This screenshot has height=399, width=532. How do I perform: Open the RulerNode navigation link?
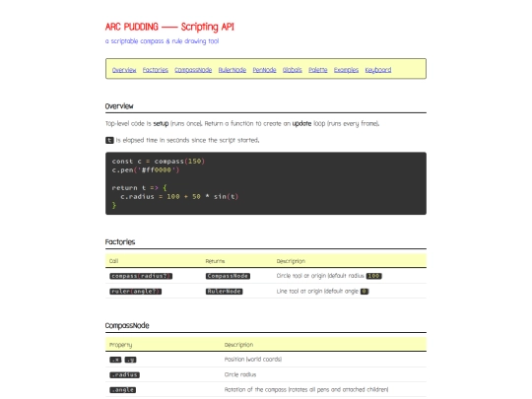pos(233,70)
